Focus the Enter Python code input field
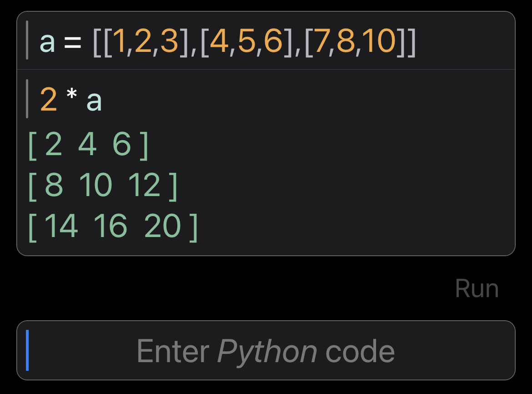Screen dimensions: 532x394 pos(266,350)
